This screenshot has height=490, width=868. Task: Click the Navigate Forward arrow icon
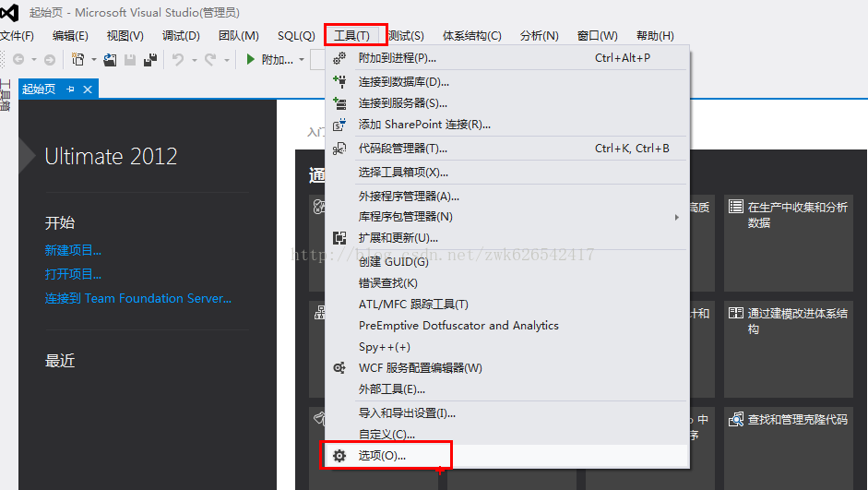point(50,59)
